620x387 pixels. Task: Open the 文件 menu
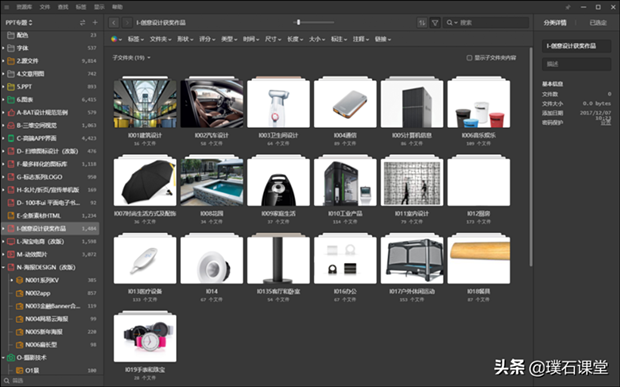45,7
